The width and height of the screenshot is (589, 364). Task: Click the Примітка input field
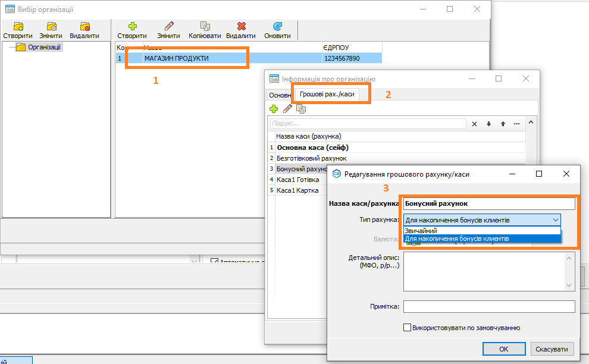pos(489,306)
